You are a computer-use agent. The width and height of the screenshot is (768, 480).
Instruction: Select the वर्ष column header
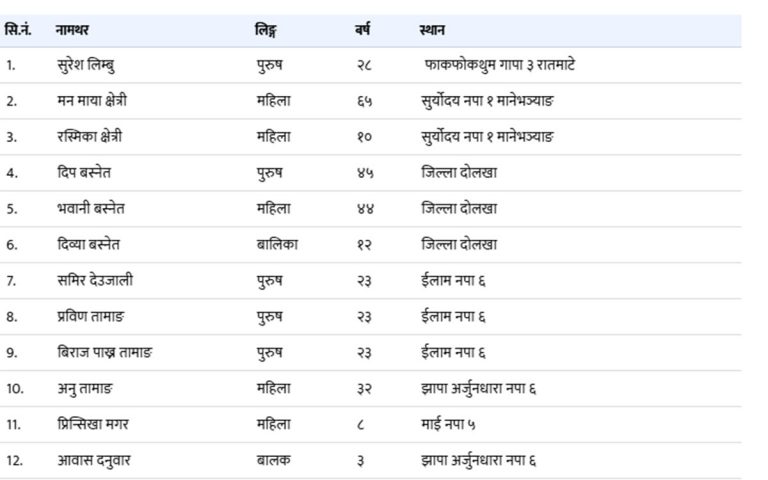click(362, 30)
